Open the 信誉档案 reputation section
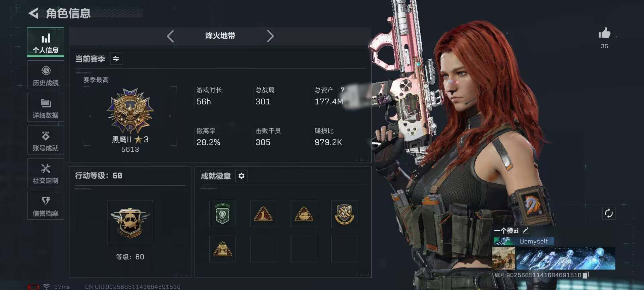The height and width of the screenshot is (290, 644). click(46, 205)
